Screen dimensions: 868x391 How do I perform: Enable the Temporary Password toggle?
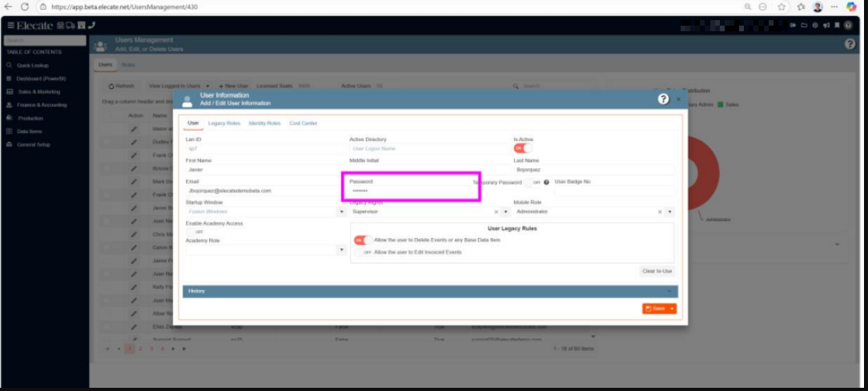[534, 183]
